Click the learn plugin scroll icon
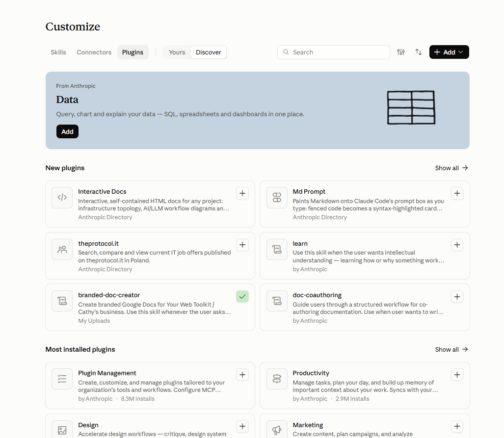This screenshot has width=504, height=438. pyautogui.click(x=277, y=249)
